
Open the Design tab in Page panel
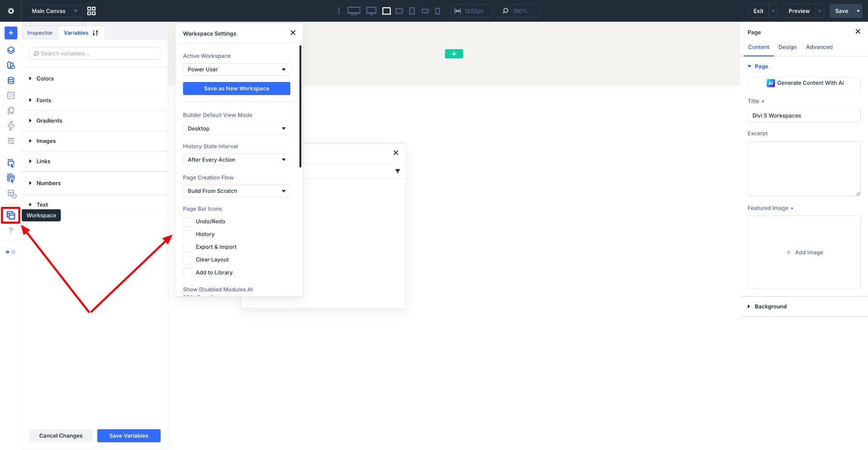(787, 47)
